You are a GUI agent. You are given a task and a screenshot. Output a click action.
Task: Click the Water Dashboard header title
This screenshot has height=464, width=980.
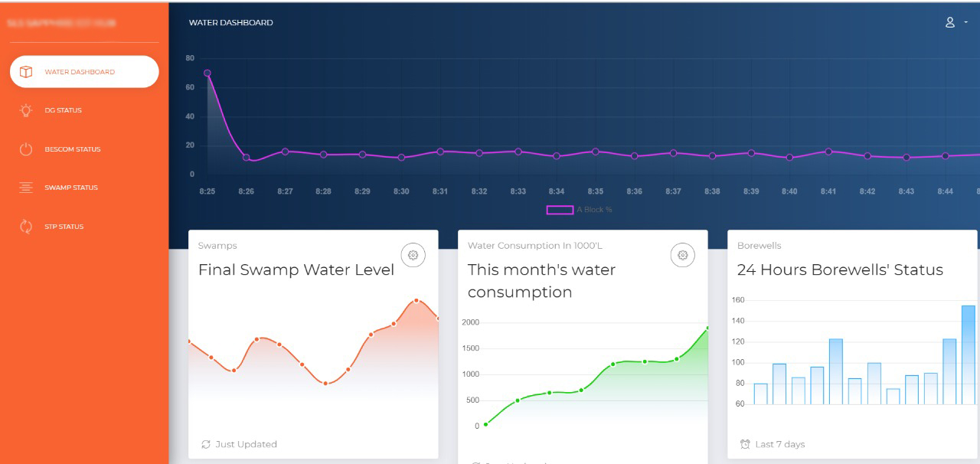230,23
